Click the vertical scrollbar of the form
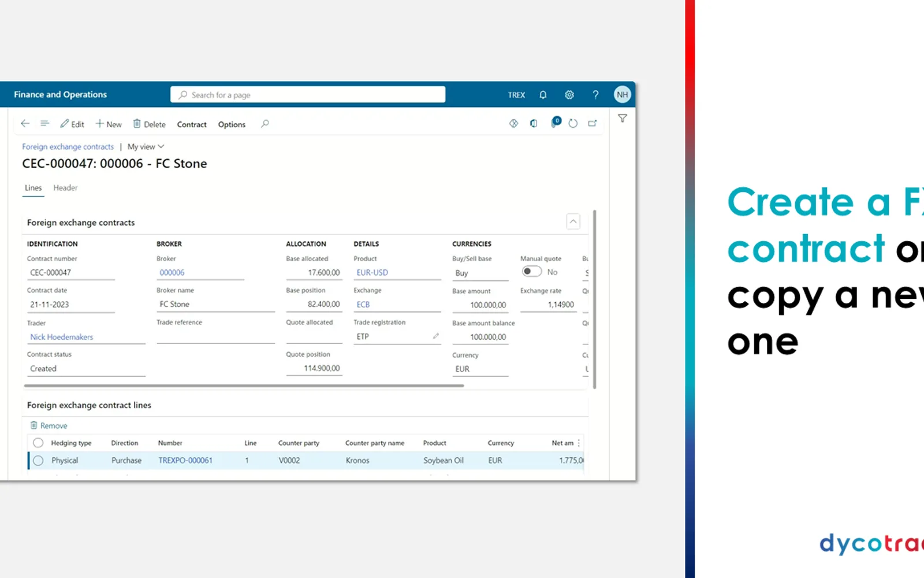The width and height of the screenshot is (924, 578). (594, 299)
